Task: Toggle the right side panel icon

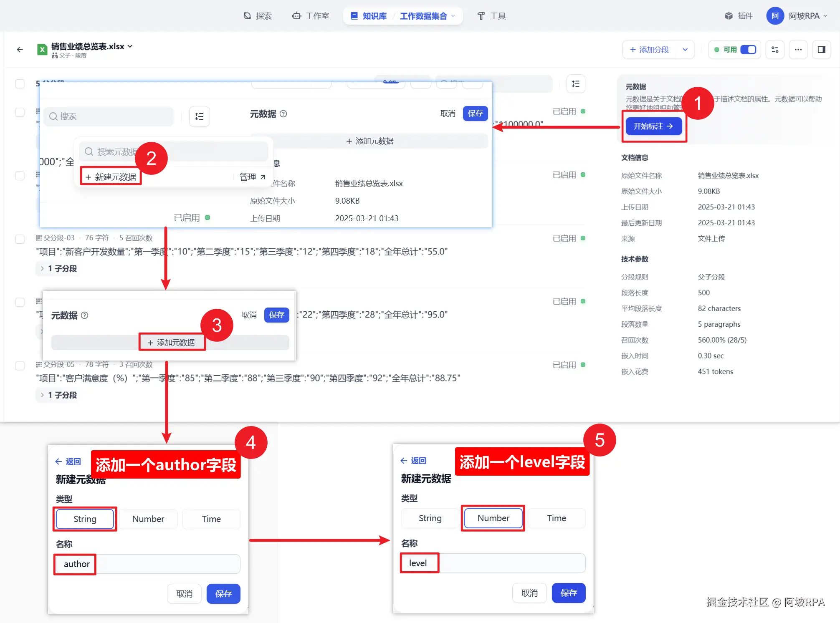Action: click(x=821, y=50)
